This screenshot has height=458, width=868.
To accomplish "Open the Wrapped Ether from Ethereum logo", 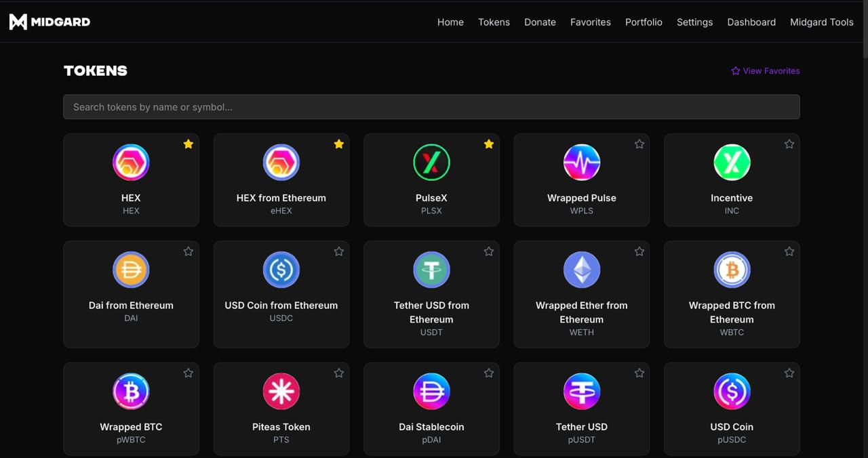I will pos(582,270).
